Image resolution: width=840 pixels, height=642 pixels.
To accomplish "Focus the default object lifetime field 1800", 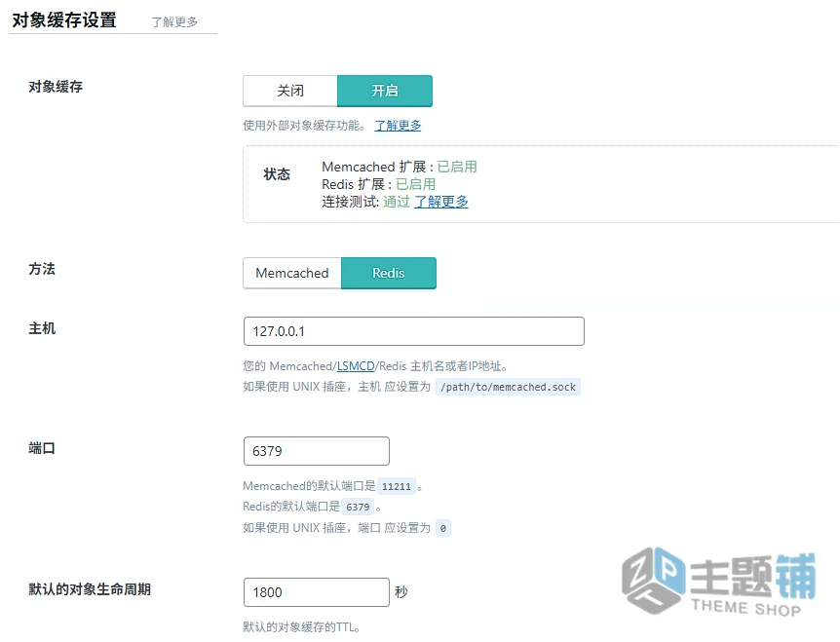I will pos(316,592).
